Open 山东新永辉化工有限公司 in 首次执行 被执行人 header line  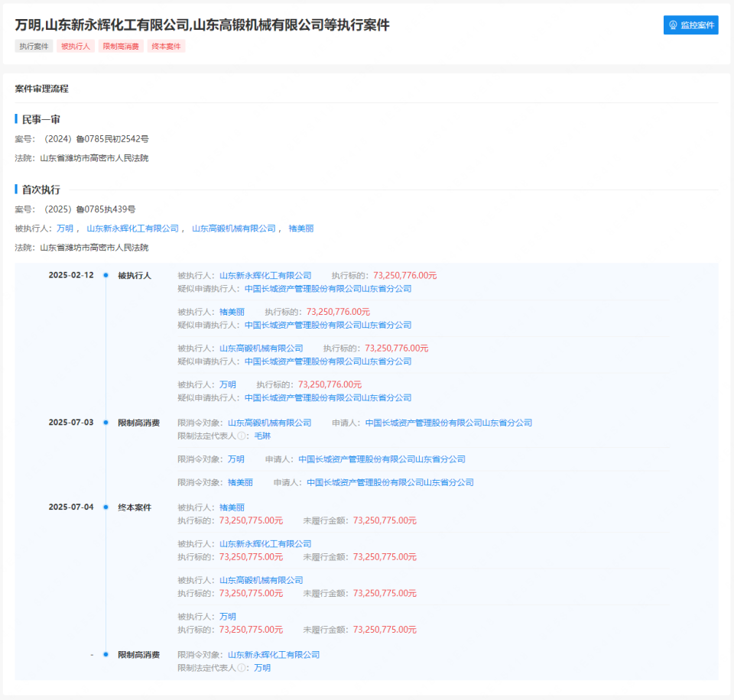tap(132, 228)
